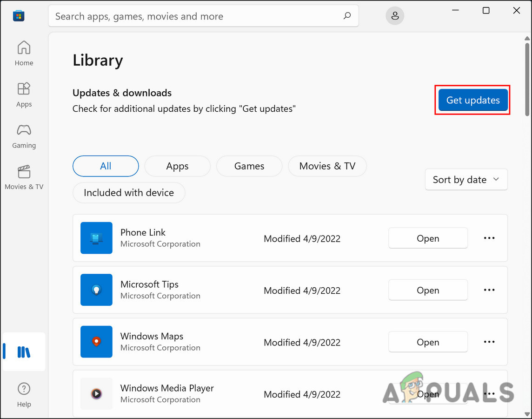The image size is (532, 419).
Task: Click the Microsoft Tips app icon
Action: [96, 290]
